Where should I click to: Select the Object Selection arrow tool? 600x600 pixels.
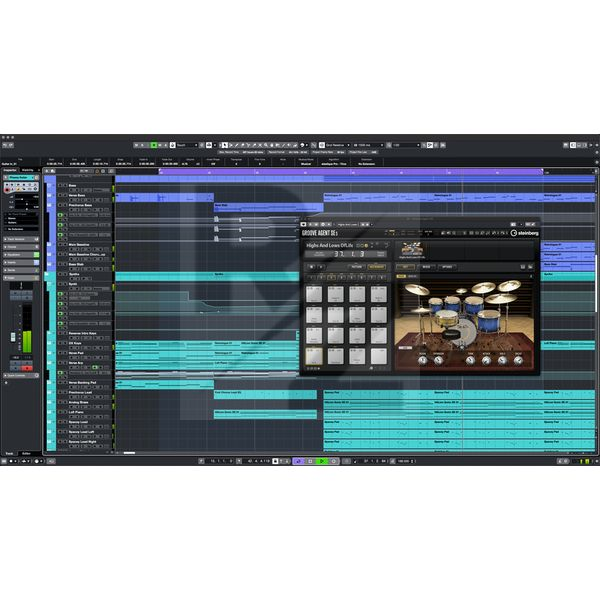[x=224, y=145]
